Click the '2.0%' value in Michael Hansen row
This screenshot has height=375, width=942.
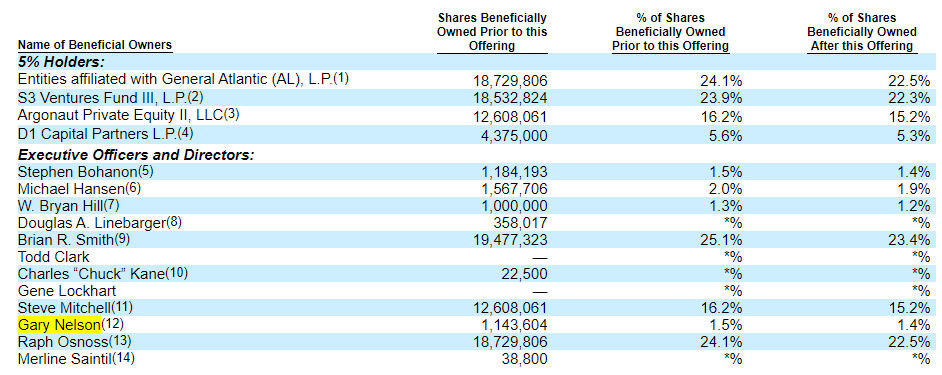(x=726, y=189)
